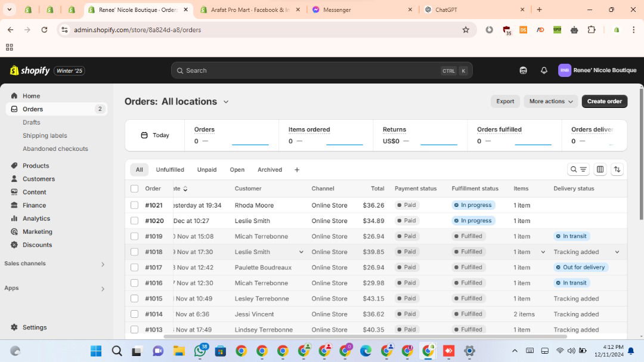Tick the checkbox for order #1017

click(134, 267)
